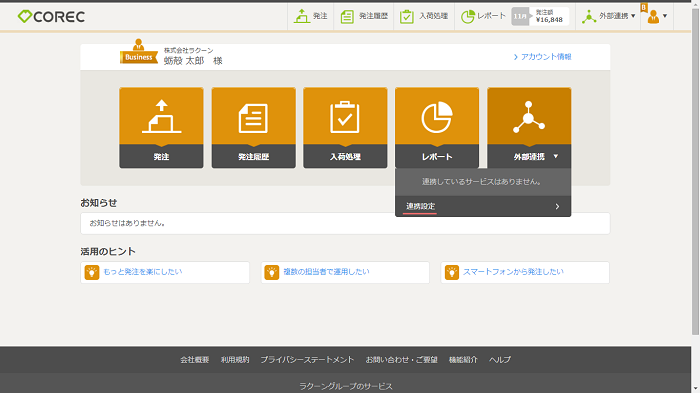The image size is (700, 393).
Task: Open レポート in the top navigation bar
Action: point(483,16)
